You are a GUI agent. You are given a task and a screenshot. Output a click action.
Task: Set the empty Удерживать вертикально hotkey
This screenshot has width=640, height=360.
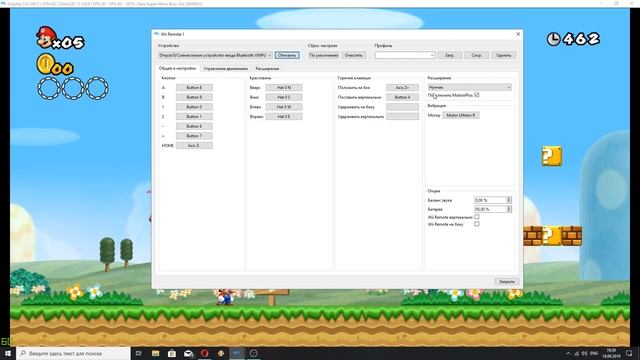(x=402, y=116)
